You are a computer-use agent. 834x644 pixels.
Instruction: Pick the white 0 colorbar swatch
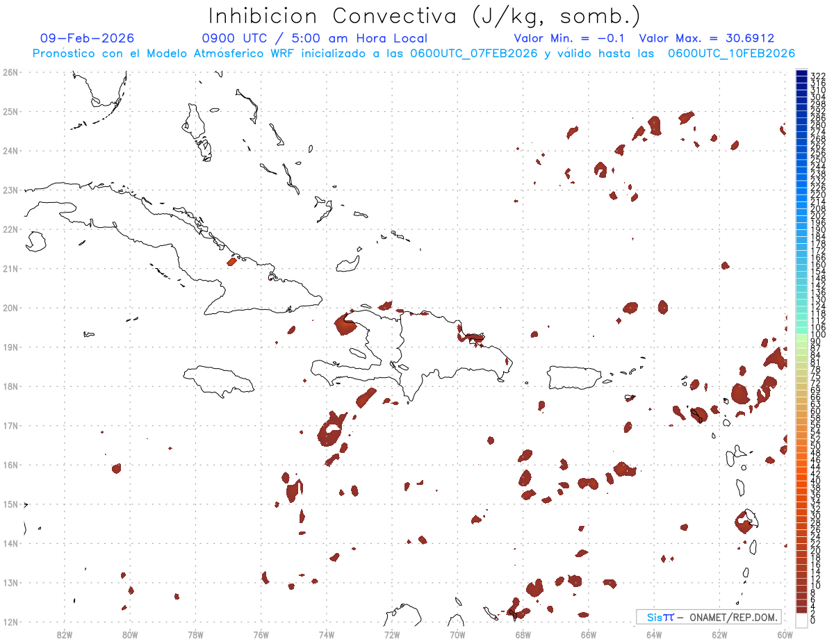tap(801, 620)
